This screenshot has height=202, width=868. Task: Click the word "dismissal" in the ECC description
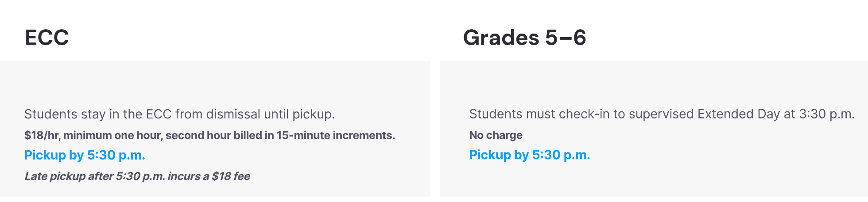coord(233,114)
